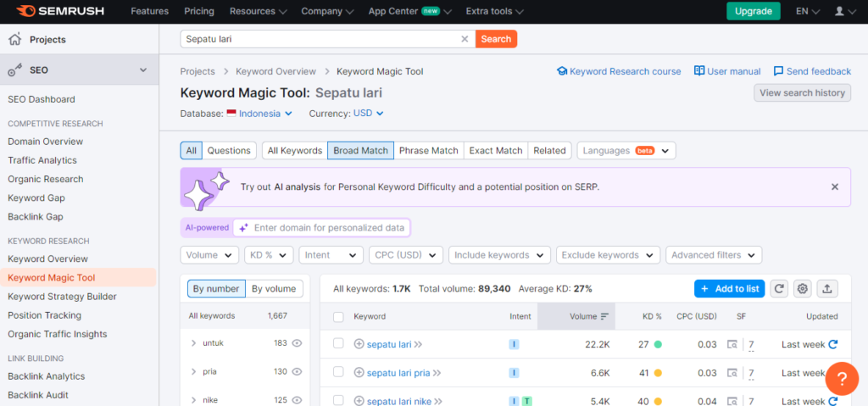
Task: Open the Intent filter dropdown
Action: (x=331, y=255)
